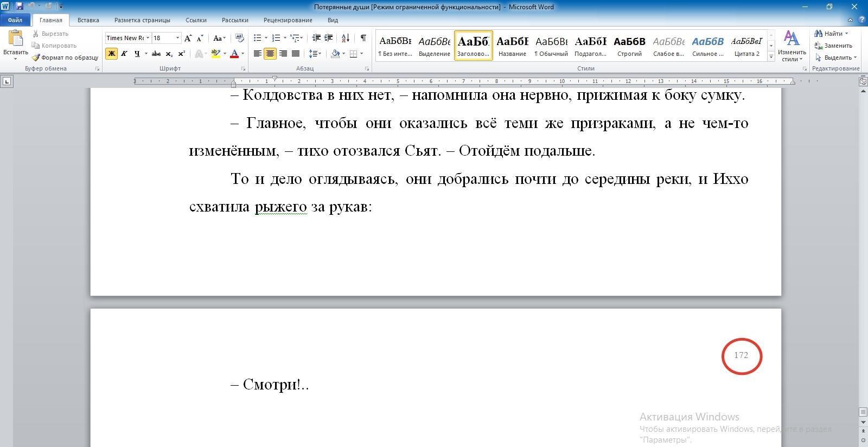Click the Найти button
This screenshot has width=868, height=447.
click(x=831, y=34)
